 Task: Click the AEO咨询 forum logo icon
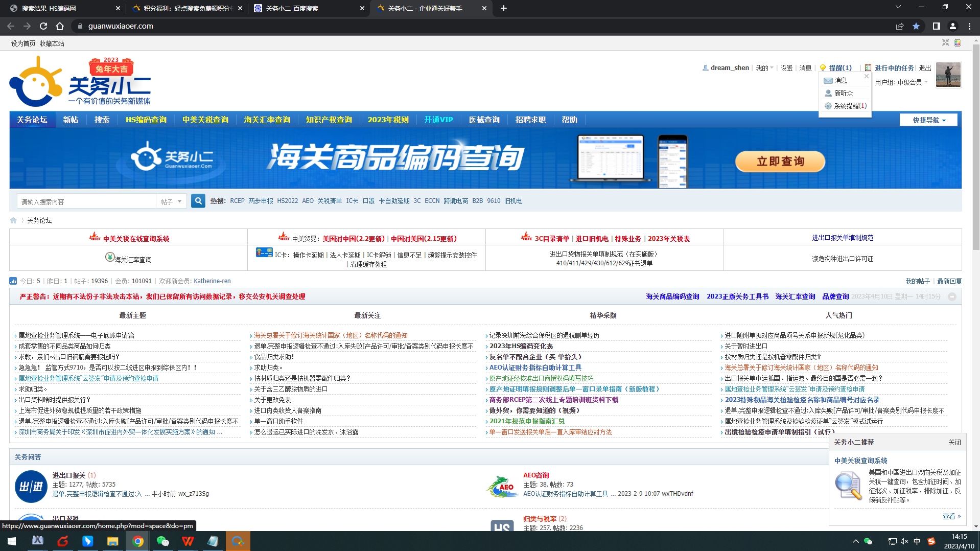(502, 487)
